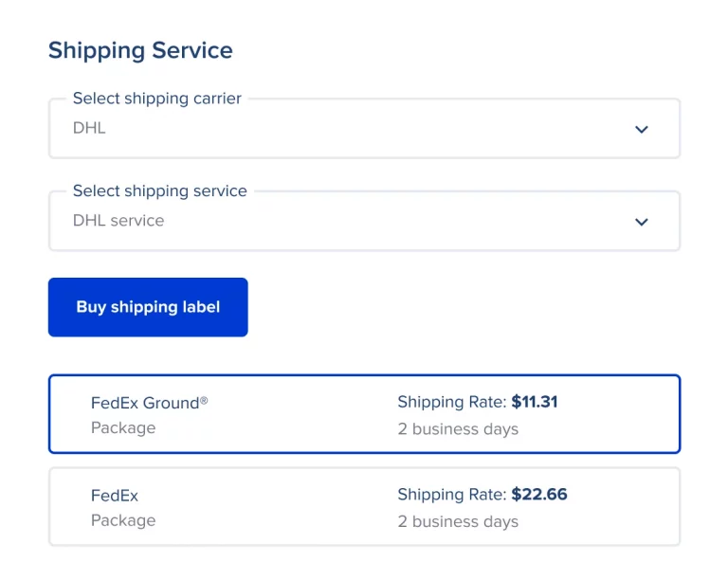Viewport: 728px width, 580px height.
Task: Click the chevron arrow in the service dropdown
Action: point(642,222)
